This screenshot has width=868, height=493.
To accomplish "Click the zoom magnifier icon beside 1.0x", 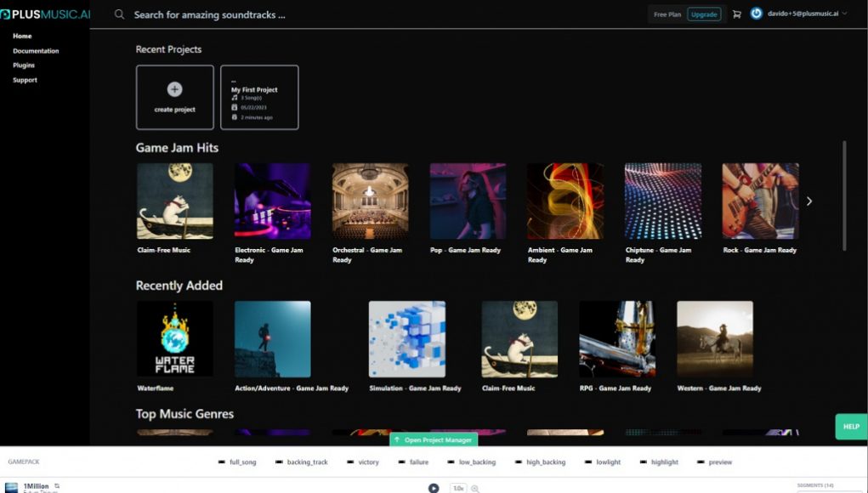I will [475, 489].
